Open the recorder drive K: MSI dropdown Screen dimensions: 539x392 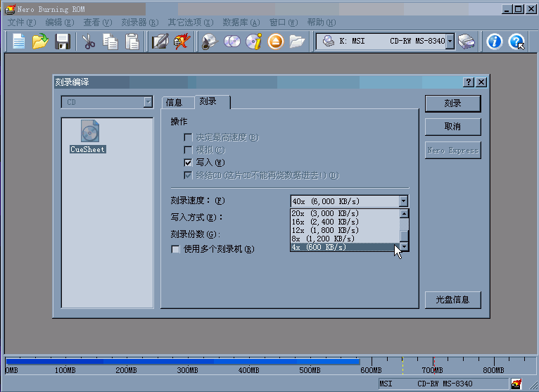tap(450, 42)
